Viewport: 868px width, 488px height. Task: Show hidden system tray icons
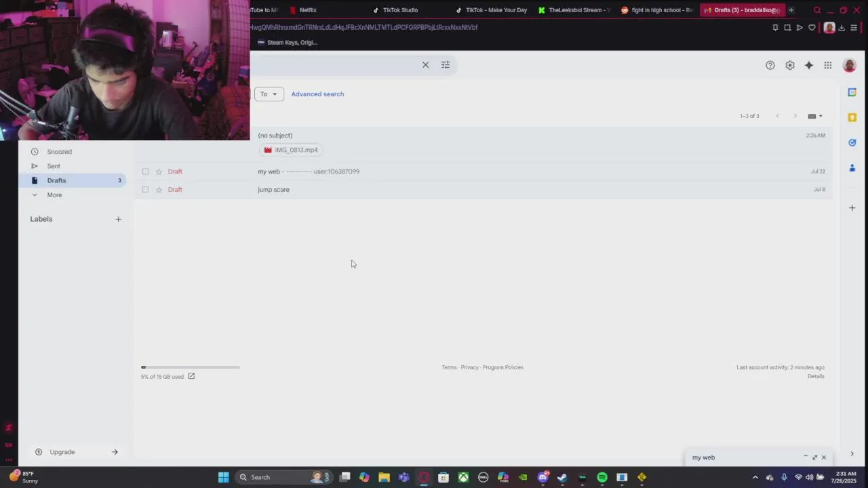click(755, 477)
